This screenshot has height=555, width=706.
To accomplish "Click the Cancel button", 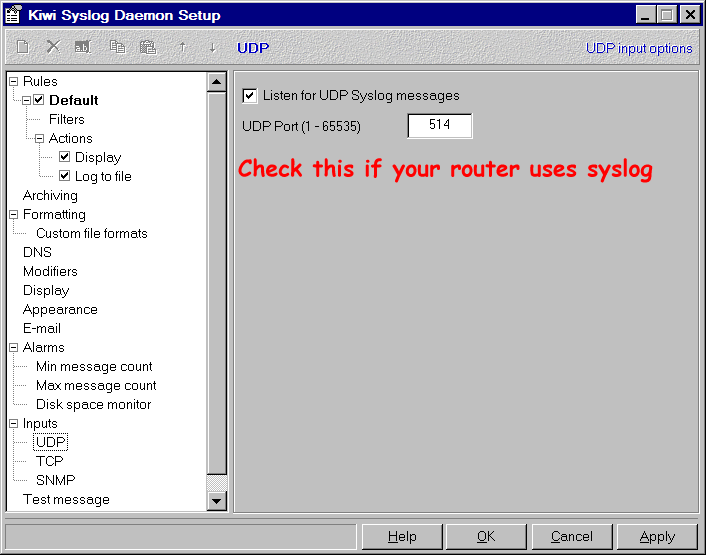I will (x=572, y=537).
